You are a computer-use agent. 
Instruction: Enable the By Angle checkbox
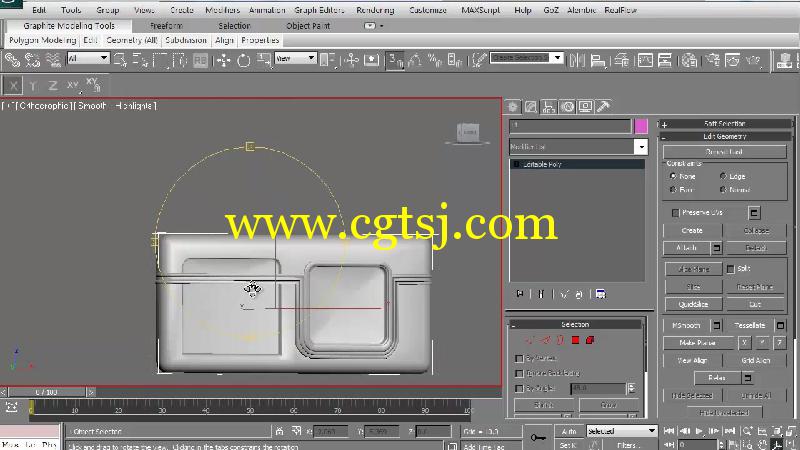click(519, 389)
